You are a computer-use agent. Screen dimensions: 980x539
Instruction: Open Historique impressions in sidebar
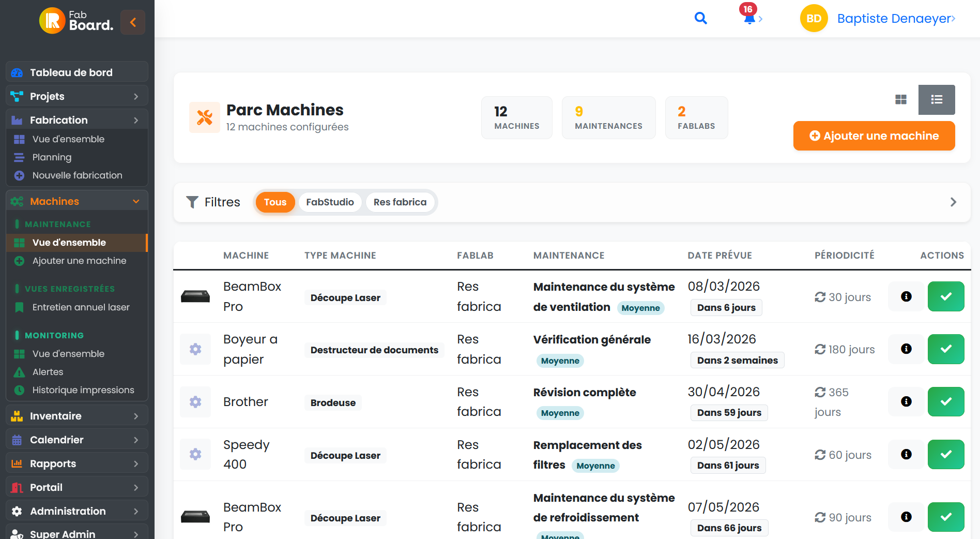pyautogui.click(x=83, y=390)
